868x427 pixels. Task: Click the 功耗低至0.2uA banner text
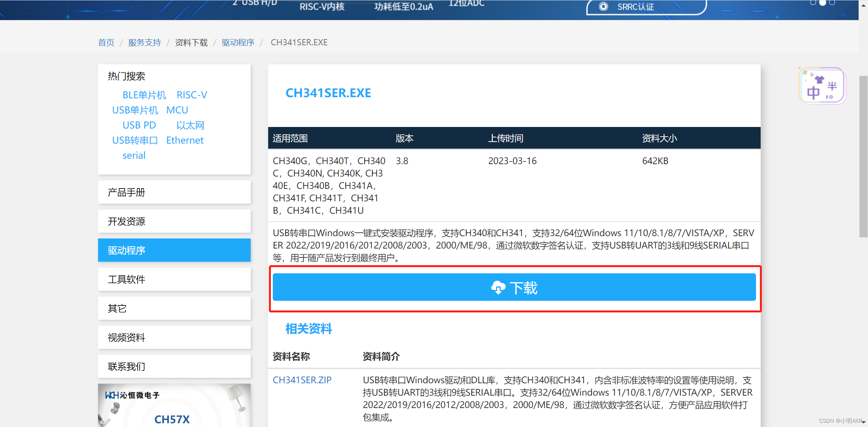(x=403, y=7)
